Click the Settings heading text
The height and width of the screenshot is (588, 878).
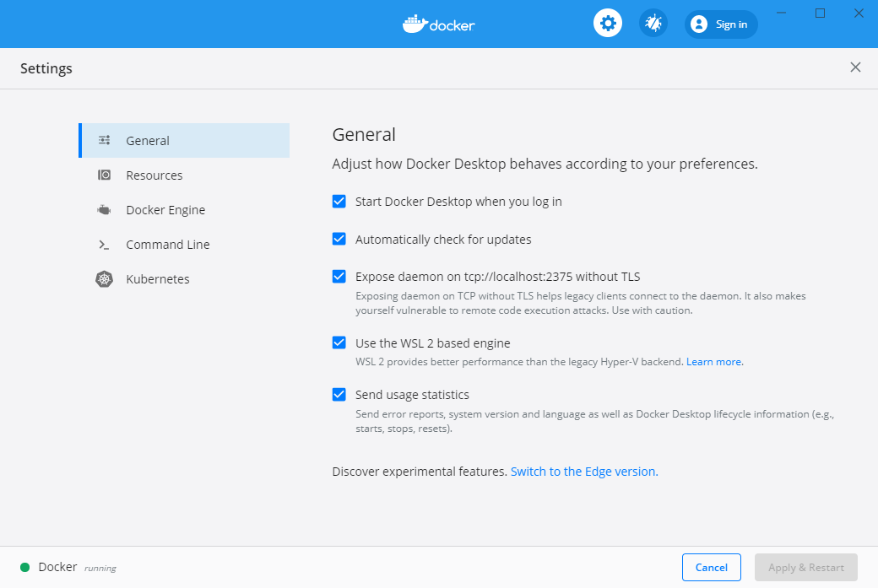(46, 68)
